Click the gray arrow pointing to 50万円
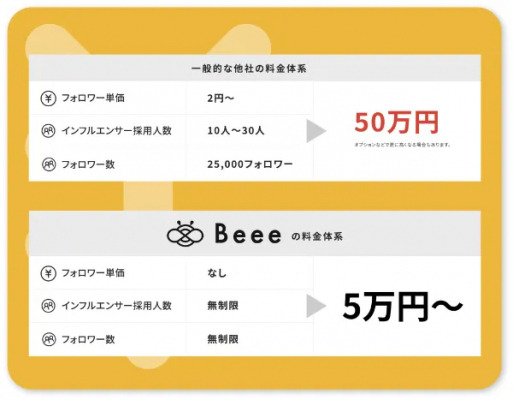This screenshot has width=513, height=400. [x=316, y=131]
